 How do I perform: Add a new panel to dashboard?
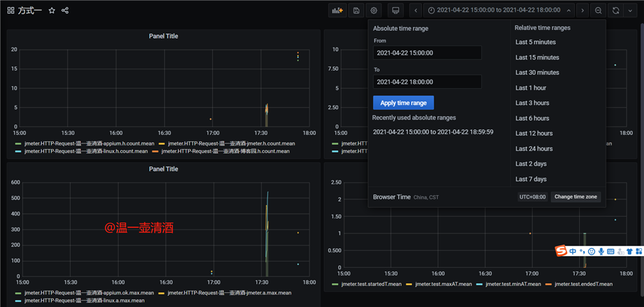tap(337, 10)
